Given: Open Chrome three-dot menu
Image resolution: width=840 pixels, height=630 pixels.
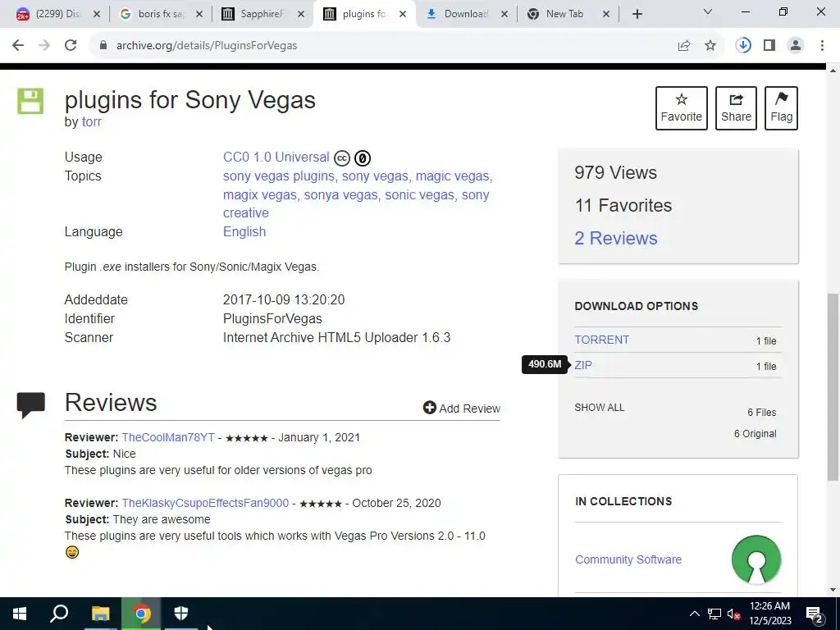Looking at the screenshot, I should (x=822, y=46).
